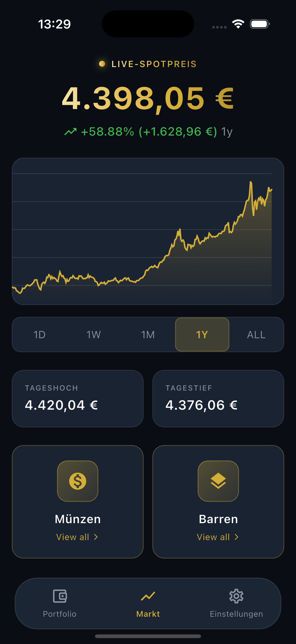Tap the gold live indicator dot
Image resolution: width=296 pixels, height=644 pixels.
pyautogui.click(x=102, y=64)
